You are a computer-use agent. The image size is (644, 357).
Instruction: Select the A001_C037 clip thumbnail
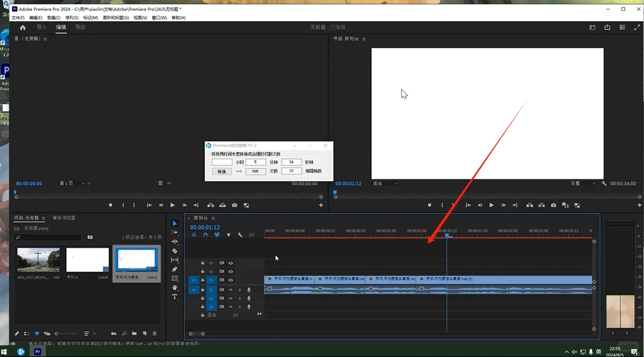(39, 260)
